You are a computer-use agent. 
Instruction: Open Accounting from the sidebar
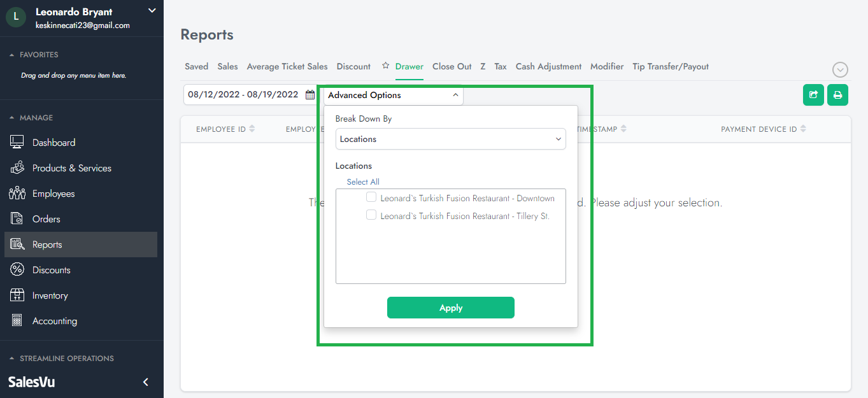tap(54, 321)
